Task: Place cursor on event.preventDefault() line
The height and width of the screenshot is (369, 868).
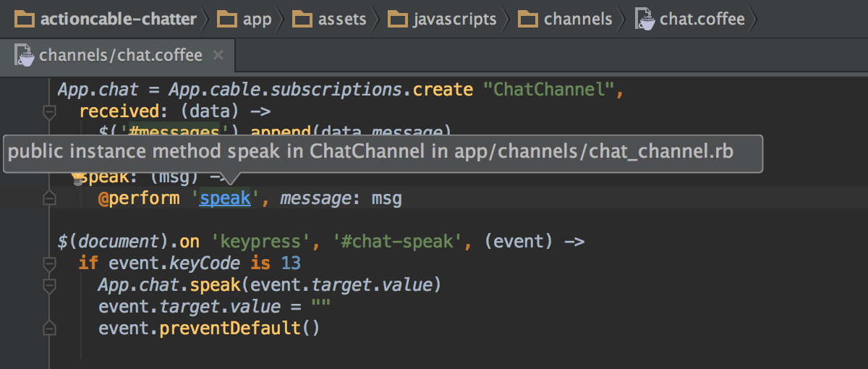Action: [x=209, y=328]
